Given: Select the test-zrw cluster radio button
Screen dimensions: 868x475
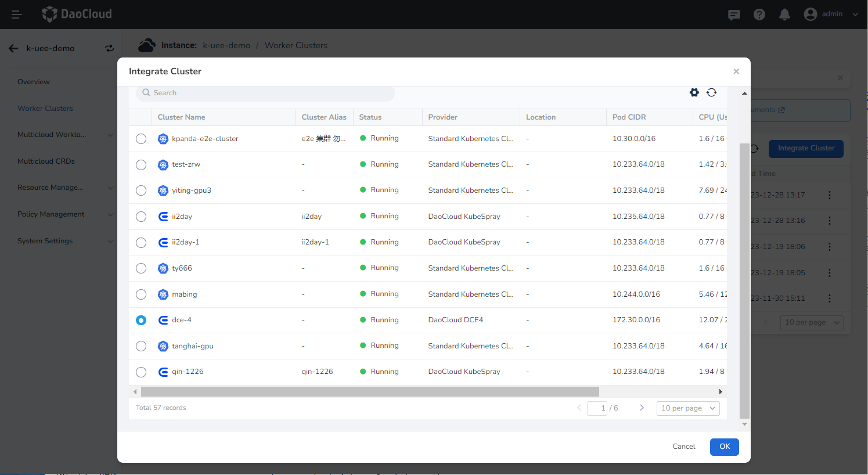Looking at the screenshot, I should (x=141, y=164).
